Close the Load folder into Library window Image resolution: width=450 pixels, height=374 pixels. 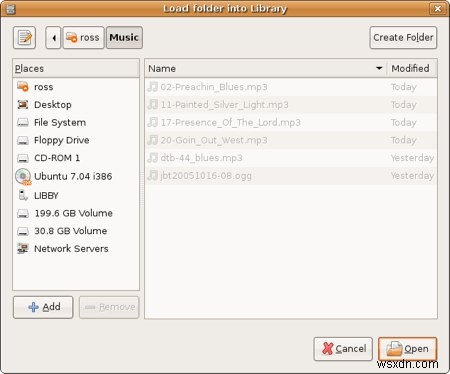click(438, 8)
